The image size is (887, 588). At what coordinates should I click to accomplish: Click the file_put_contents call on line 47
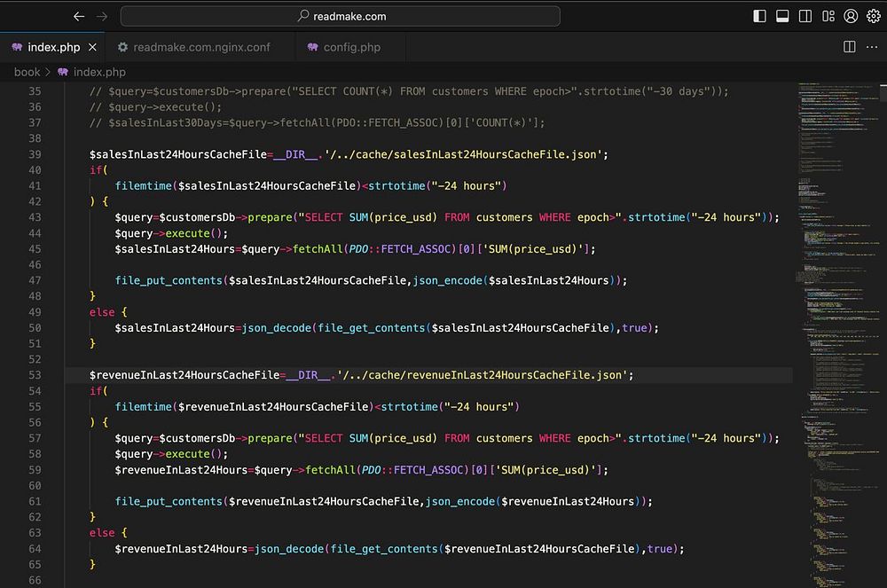170,280
